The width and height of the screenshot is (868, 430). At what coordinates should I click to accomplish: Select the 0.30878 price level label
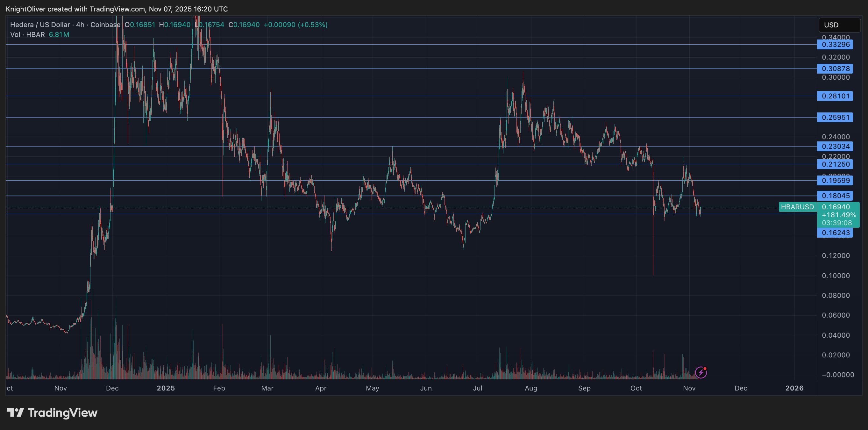click(835, 69)
